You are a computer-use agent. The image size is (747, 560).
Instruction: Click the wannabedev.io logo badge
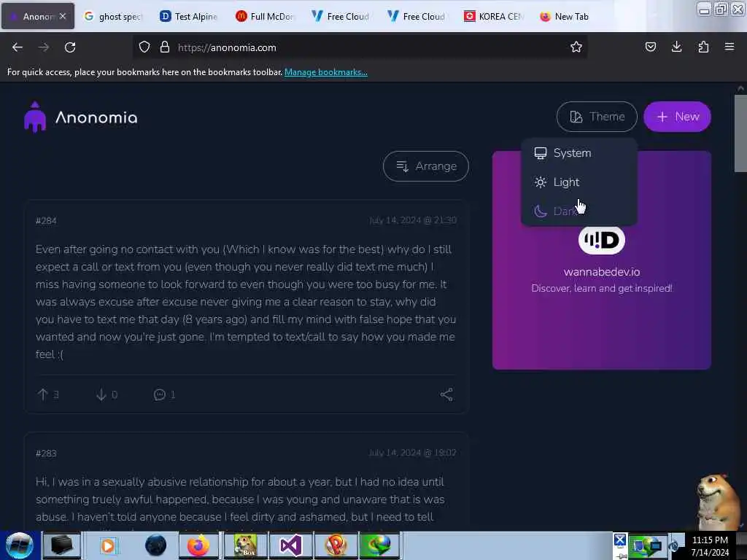(601, 240)
